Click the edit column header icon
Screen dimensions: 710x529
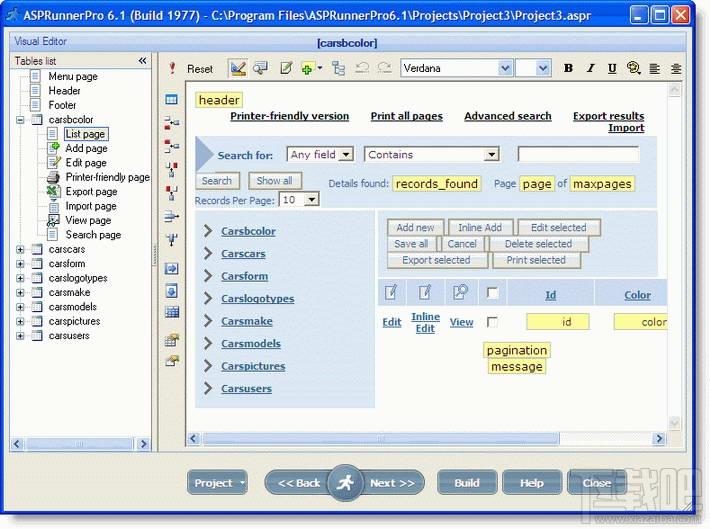tap(391, 293)
